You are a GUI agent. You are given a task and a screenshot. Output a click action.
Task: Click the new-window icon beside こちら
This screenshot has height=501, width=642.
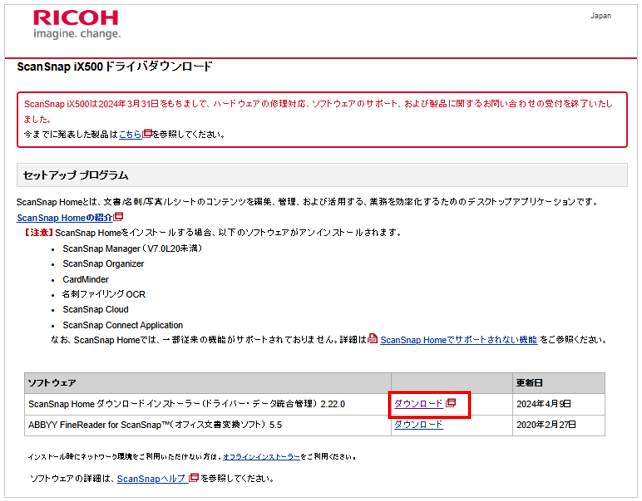(x=147, y=133)
